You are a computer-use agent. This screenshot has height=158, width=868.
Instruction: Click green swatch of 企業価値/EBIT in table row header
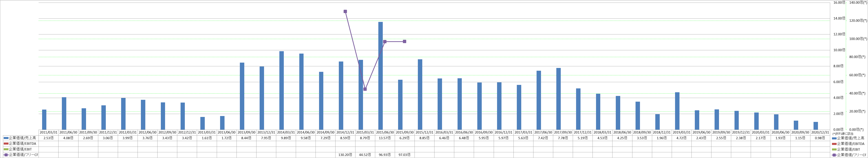pos(6,149)
